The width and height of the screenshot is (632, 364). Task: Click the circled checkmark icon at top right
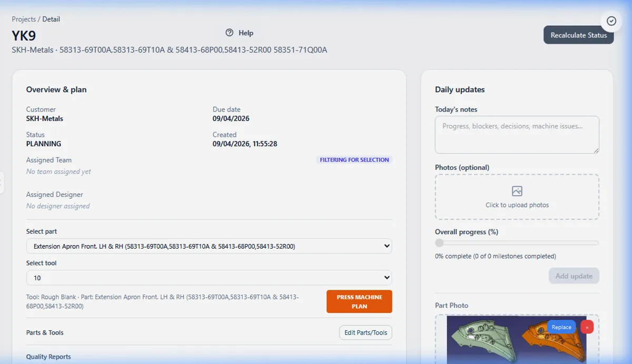(x=611, y=21)
